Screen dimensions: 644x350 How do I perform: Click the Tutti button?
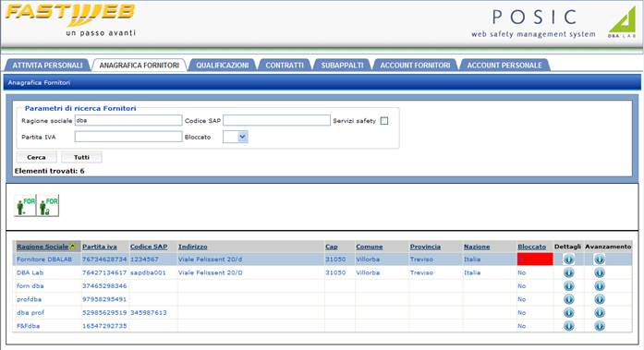pos(81,157)
